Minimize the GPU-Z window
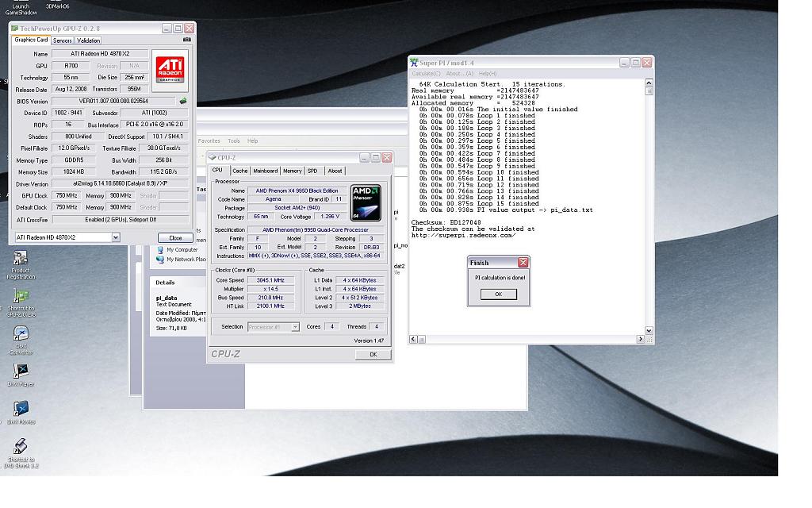Screen dimensions: 812x508 coord(167,28)
